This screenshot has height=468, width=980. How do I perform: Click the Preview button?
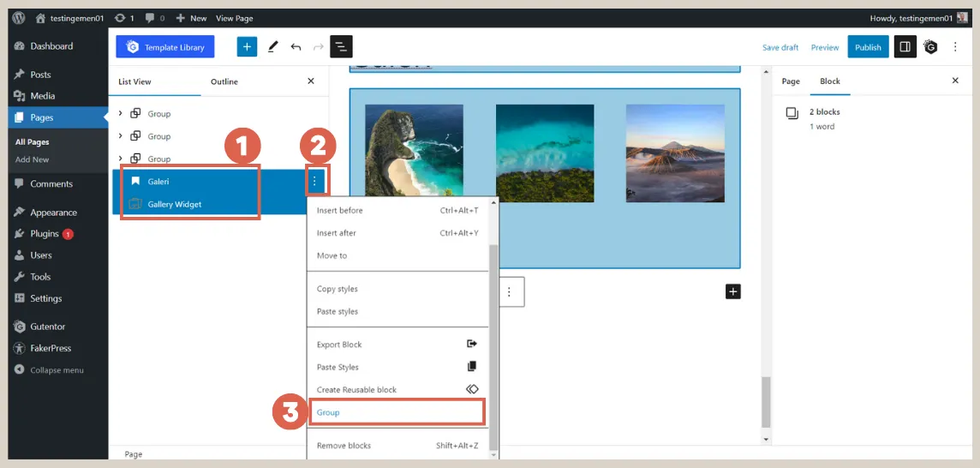[825, 47]
